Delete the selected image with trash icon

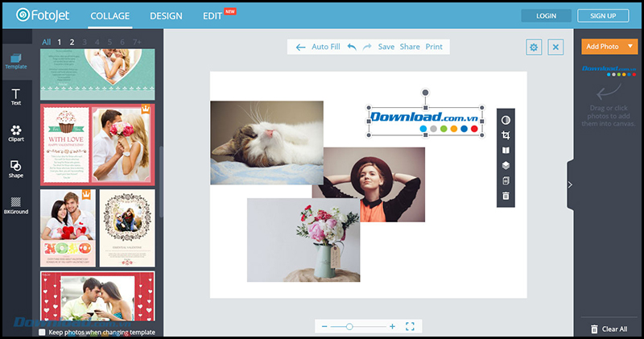pyautogui.click(x=506, y=196)
